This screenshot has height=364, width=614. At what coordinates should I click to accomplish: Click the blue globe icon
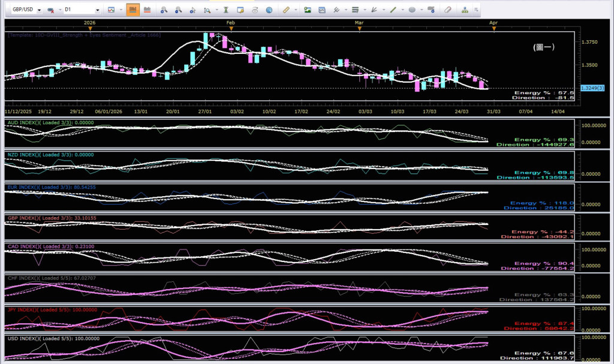pyautogui.click(x=269, y=10)
